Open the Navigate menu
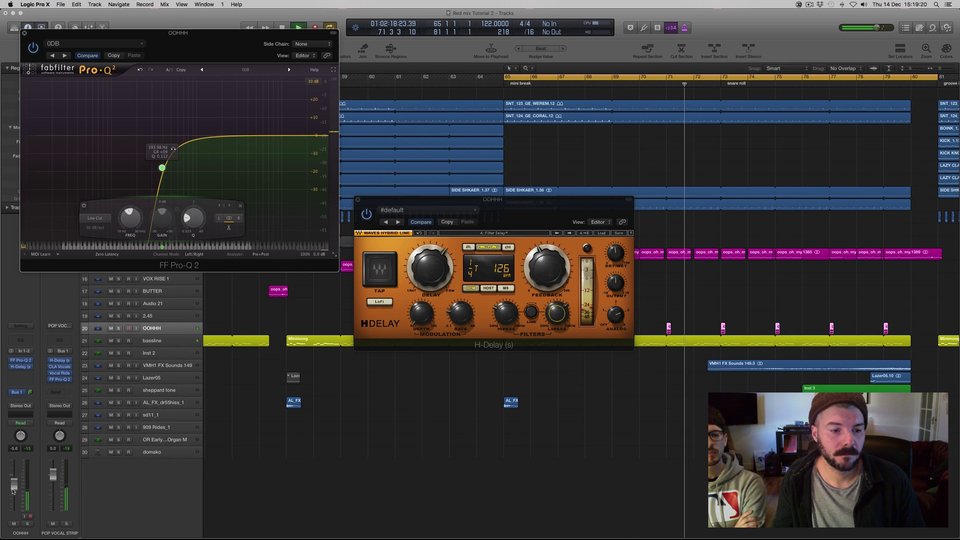Screen dimensions: 960x540 (x=119, y=4)
